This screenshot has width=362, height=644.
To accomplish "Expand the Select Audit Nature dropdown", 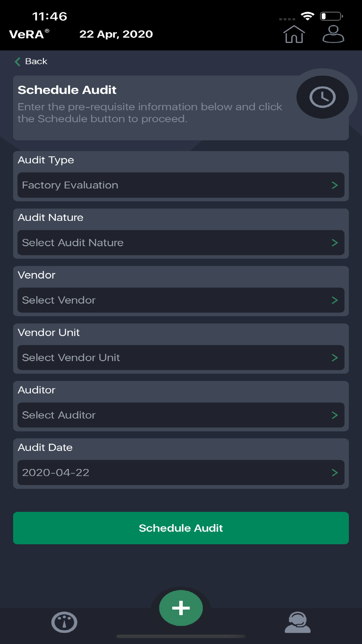I will [x=181, y=243].
